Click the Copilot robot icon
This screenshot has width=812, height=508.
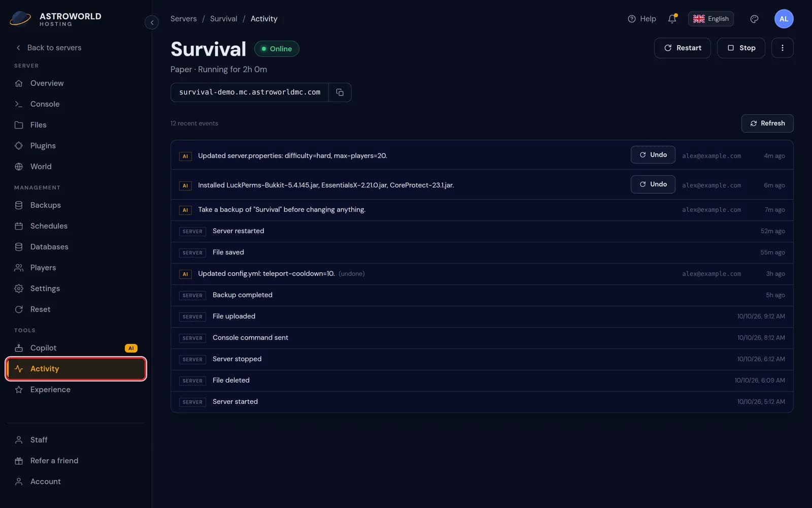[x=19, y=348]
